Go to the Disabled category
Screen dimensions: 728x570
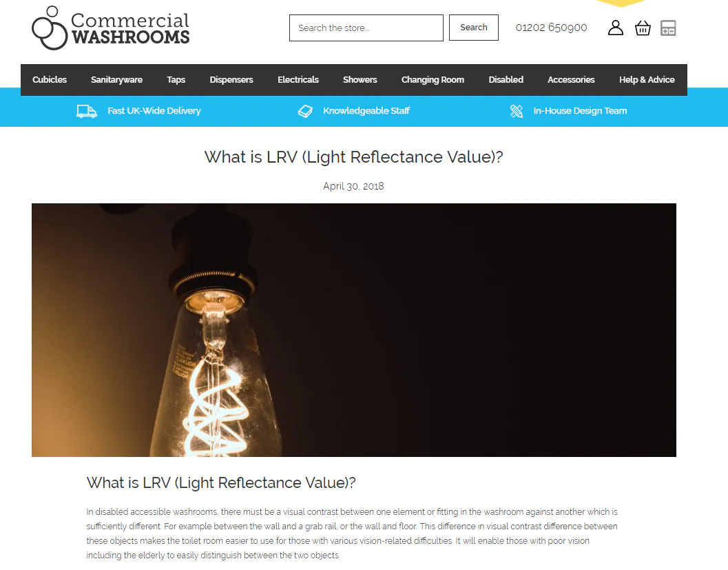(x=506, y=80)
